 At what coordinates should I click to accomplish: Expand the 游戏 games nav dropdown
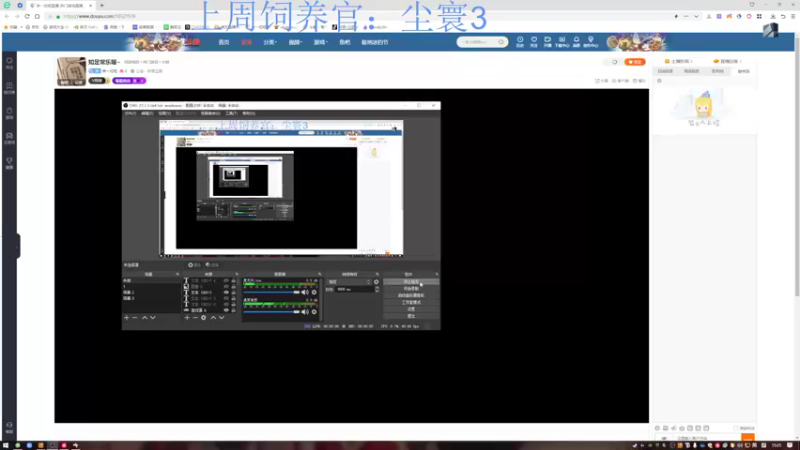click(x=320, y=42)
